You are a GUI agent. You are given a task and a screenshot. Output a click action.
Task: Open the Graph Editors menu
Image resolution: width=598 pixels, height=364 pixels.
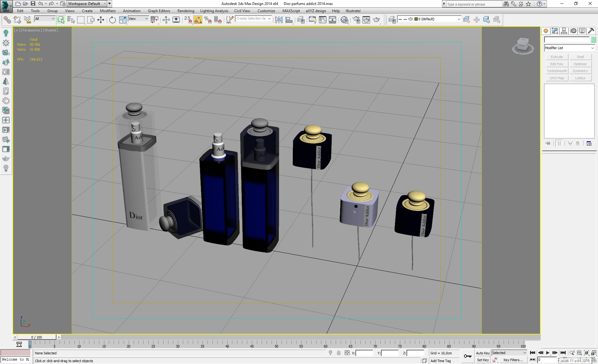coord(159,11)
